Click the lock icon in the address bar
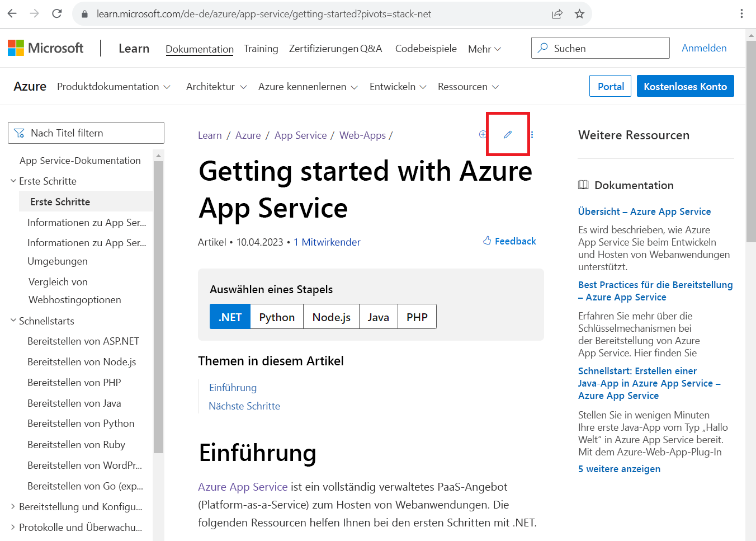 [x=85, y=14]
